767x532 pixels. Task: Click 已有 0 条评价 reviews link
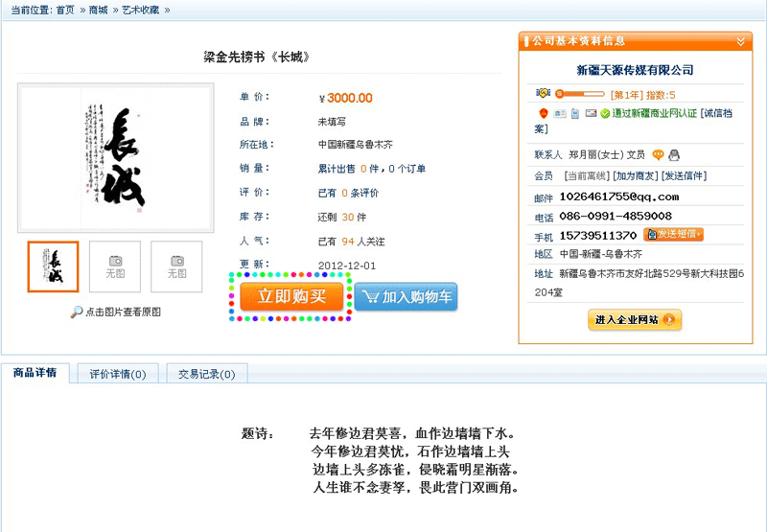(x=348, y=193)
